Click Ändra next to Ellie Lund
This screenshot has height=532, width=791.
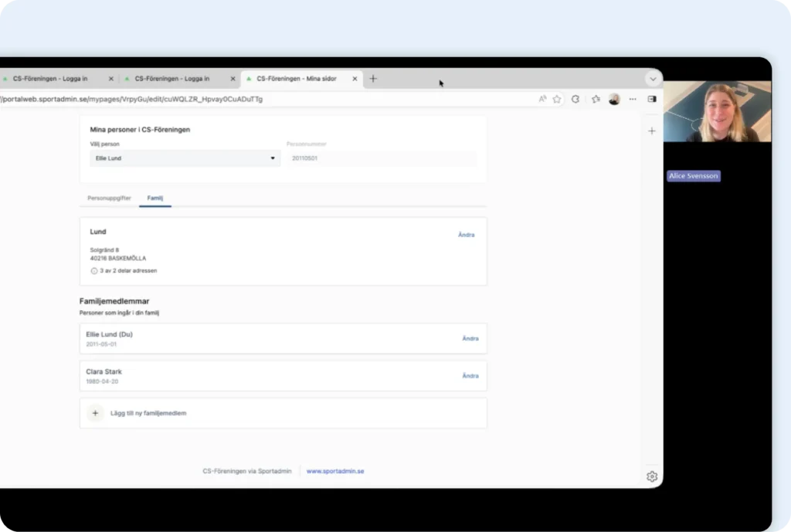[x=470, y=338]
